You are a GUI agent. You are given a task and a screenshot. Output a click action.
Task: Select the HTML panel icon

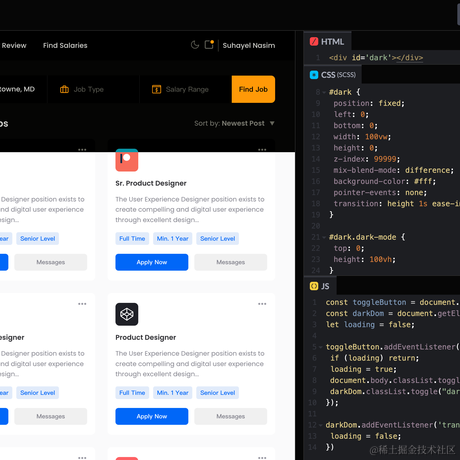314,41
